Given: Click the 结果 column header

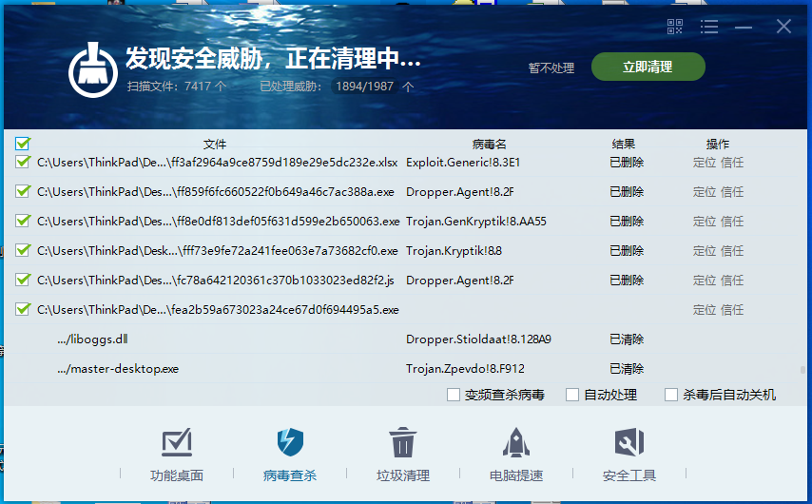Looking at the screenshot, I should pyautogui.click(x=624, y=144).
